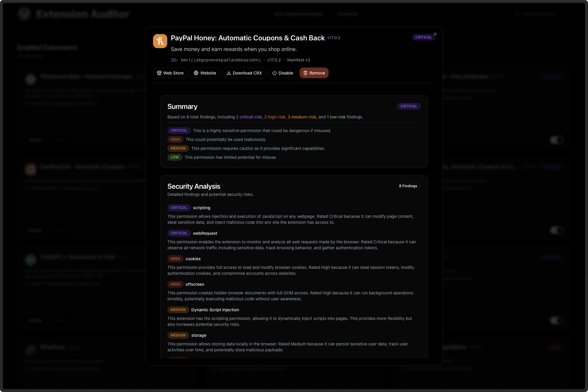Click the LOW legend badge in Summary
Image resolution: width=588 pixels, height=392 pixels.
(175, 157)
